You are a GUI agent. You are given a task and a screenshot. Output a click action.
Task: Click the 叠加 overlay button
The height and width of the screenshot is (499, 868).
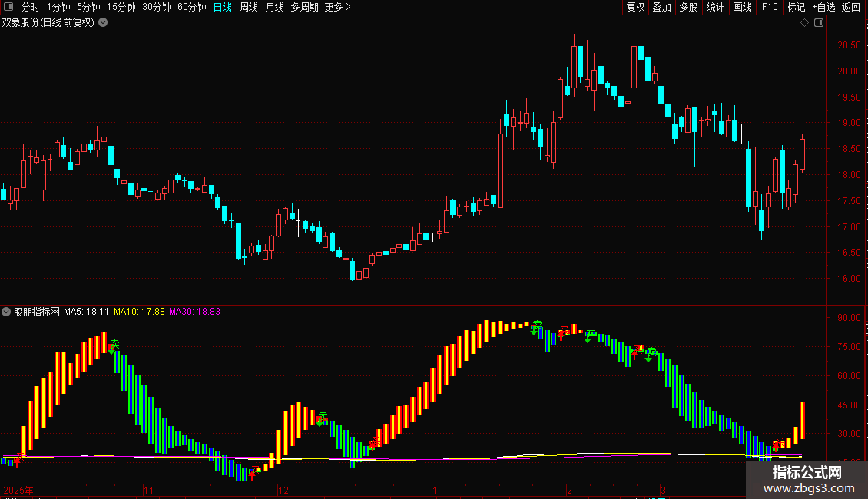click(x=661, y=7)
